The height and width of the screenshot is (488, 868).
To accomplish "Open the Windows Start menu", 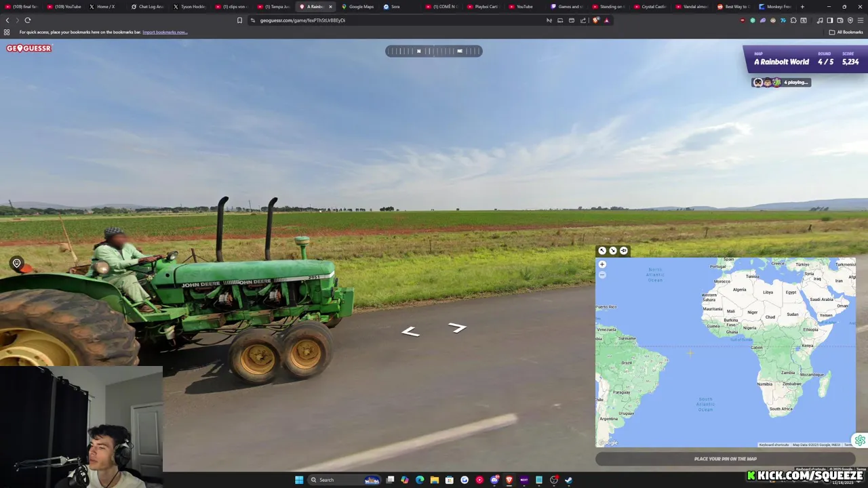I will pos(299,480).
